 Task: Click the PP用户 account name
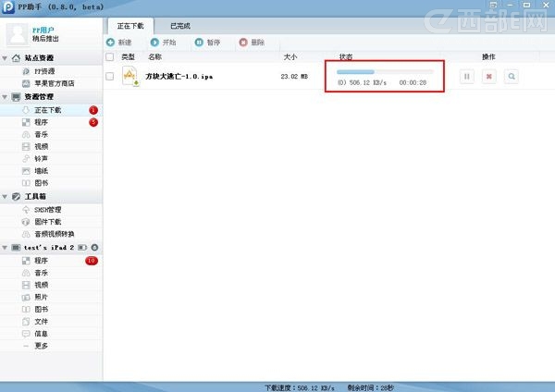tap(43, 31)
